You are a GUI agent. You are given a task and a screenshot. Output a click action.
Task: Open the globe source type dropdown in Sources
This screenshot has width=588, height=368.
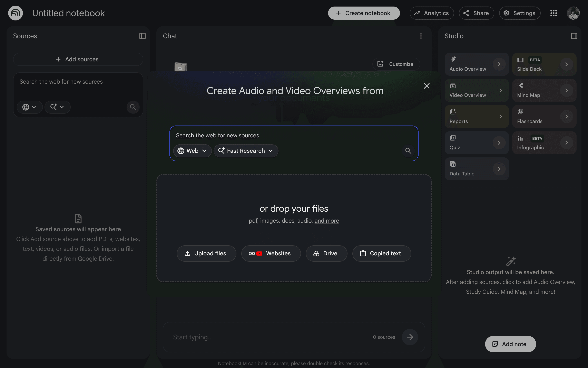click(29, 107)
